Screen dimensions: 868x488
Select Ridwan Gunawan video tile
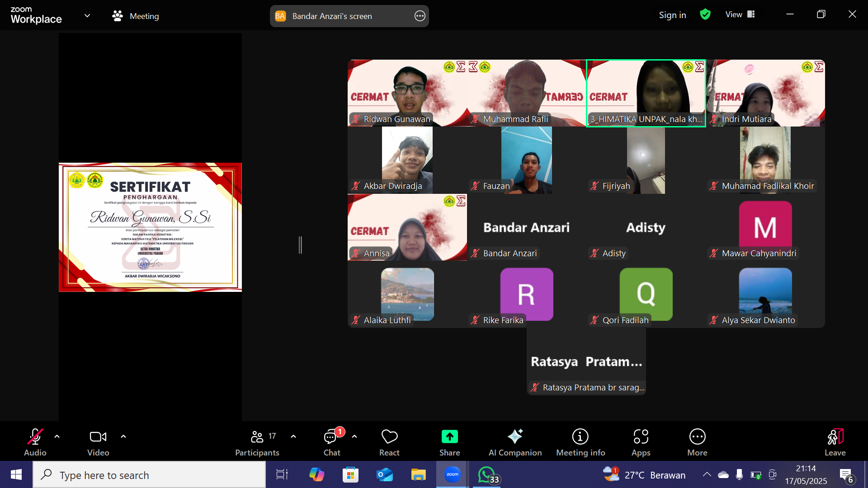[x=407, y=93]
